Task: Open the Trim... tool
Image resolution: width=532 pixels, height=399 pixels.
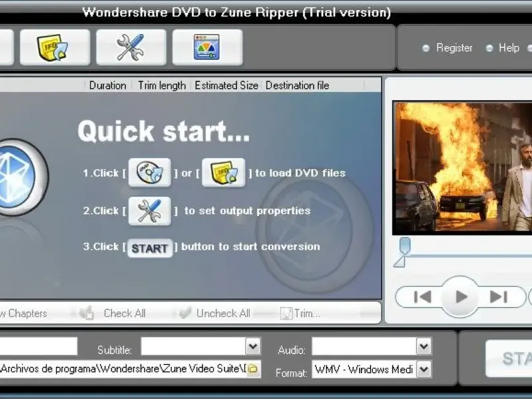Action: coord(301,313)
